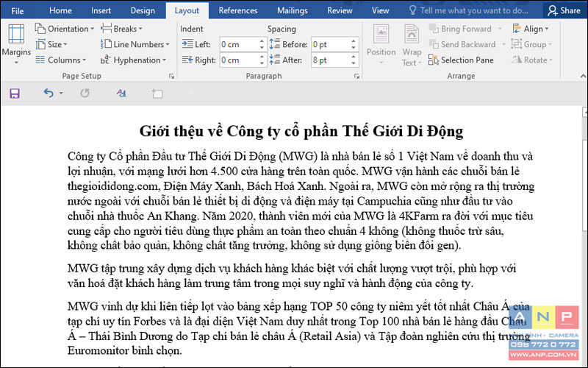Viewport: 588px width, 368px height.
Task: Open the Columns dropdown
Action: 60,60
